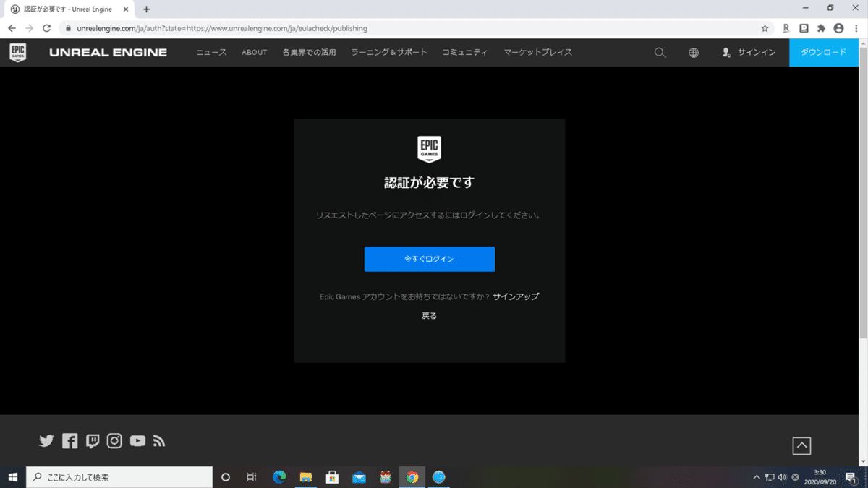Open the Twitch icon in the footer

[x=92, y=440]
